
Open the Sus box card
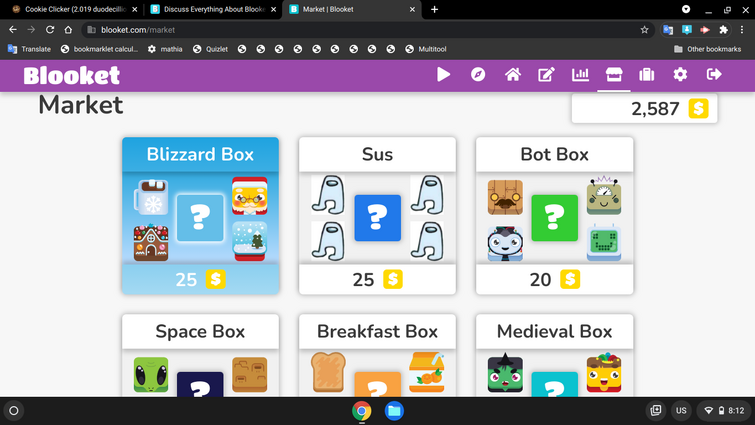click(x=377, y=216)
